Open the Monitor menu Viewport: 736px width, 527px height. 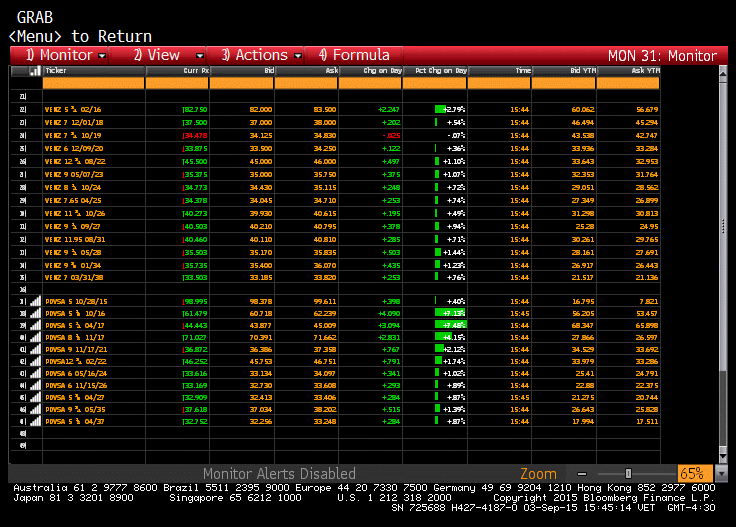(59, 55)
